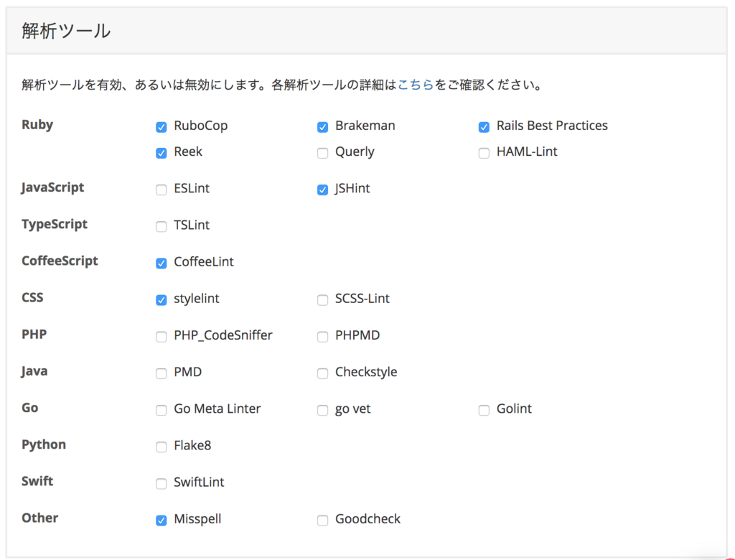Enable TSLint for TypeScript
This screenshot has width=735, height=560.
161,227
